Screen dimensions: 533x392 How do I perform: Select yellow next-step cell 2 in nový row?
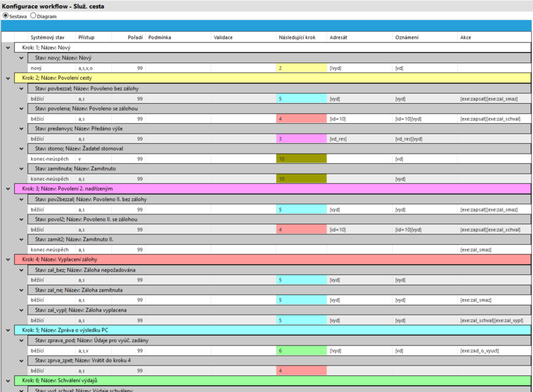(302, 68)
